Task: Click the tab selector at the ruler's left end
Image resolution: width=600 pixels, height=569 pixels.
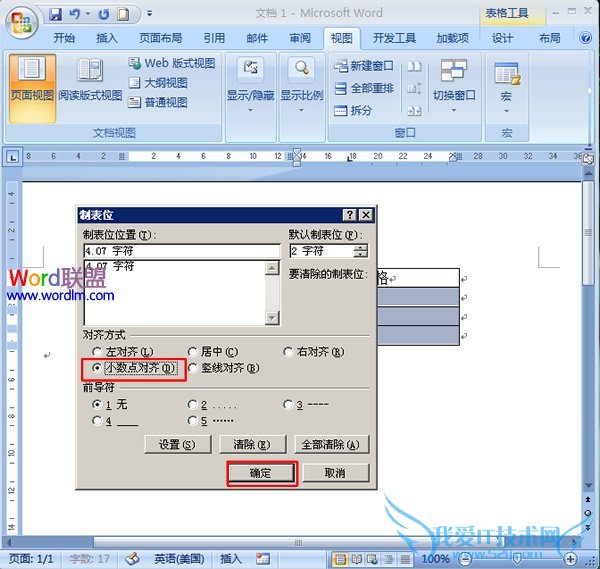Action: point(13,157)
